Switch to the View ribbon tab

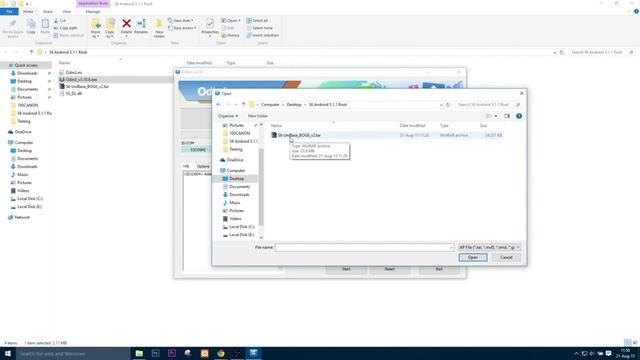pos(67,12)
